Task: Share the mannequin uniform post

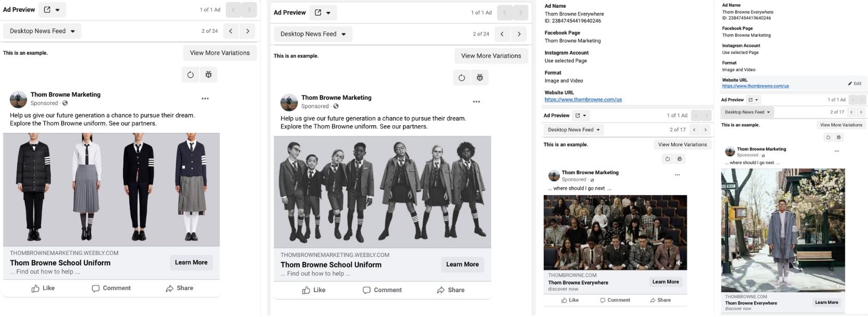Action: click(x=179, y=288)
